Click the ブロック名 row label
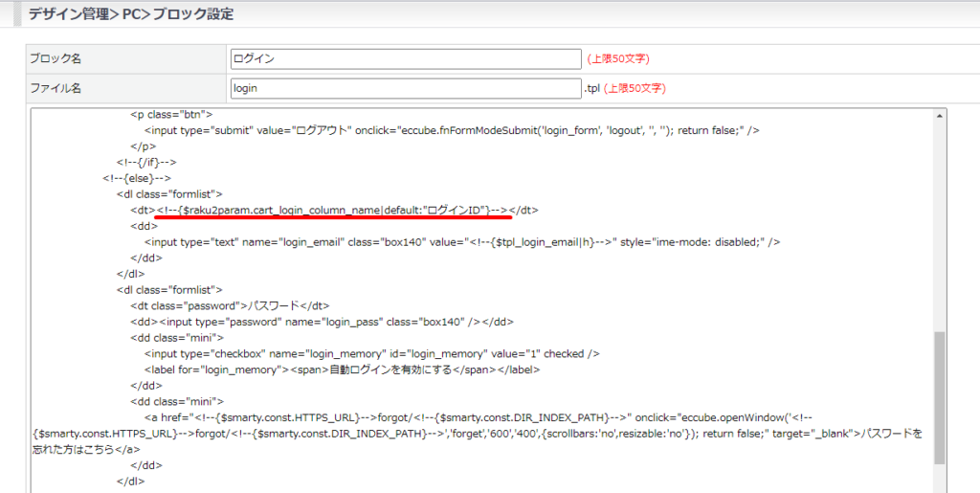The width and height of the screenshot is (980, 493). point(56,59)
